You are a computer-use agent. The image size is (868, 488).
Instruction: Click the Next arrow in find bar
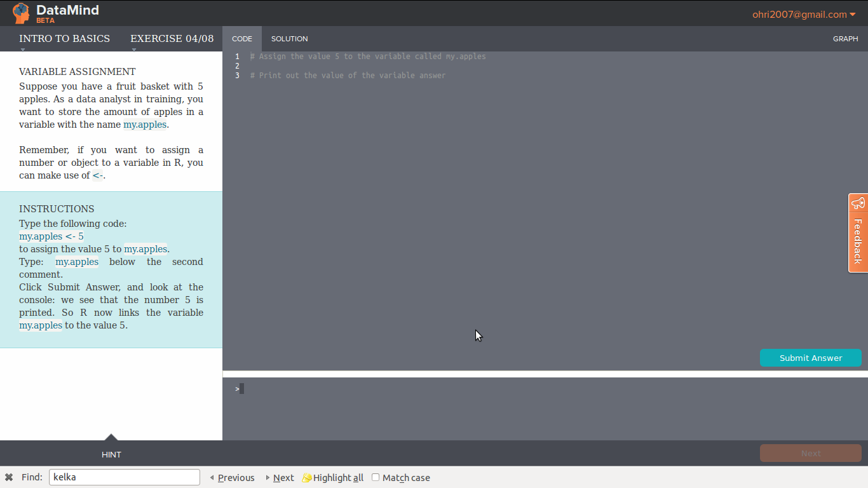pos(268,478)
